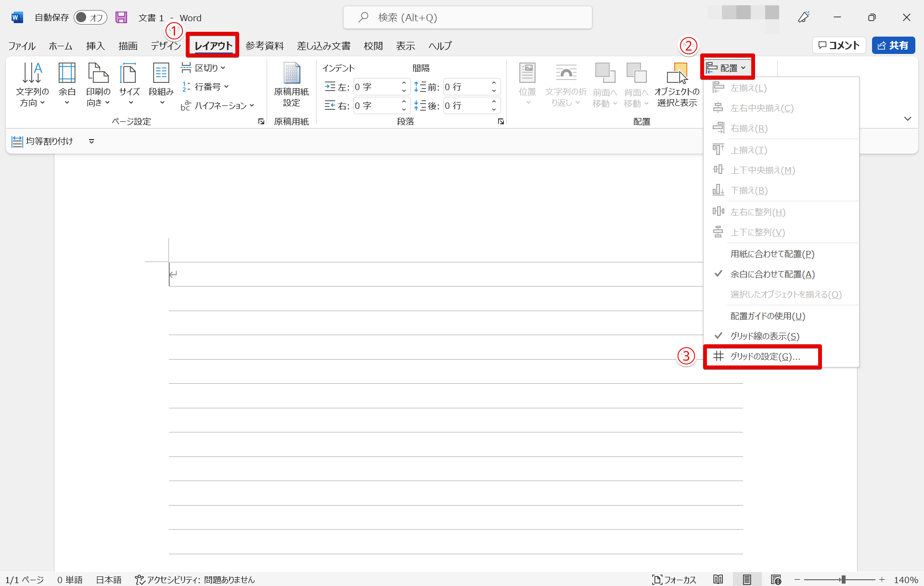Click the pen icon in the title bar
The height and width of the screenshot is (586, 924).
[804, 17]
